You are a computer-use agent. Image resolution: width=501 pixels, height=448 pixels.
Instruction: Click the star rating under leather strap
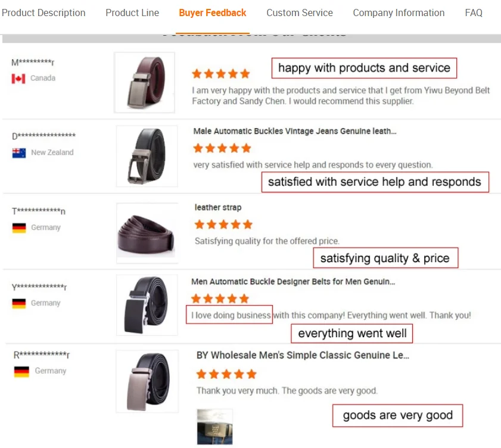click(223, 225)
